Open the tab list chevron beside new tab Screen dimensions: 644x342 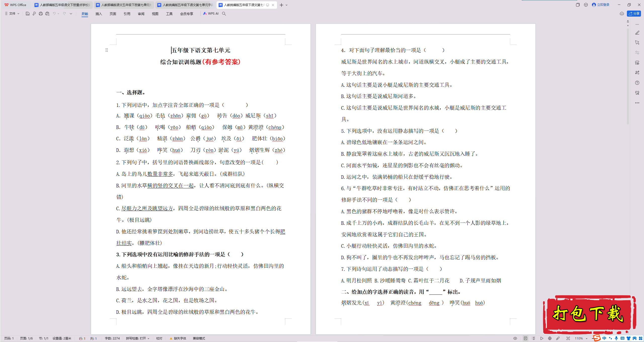coord(287,5)
